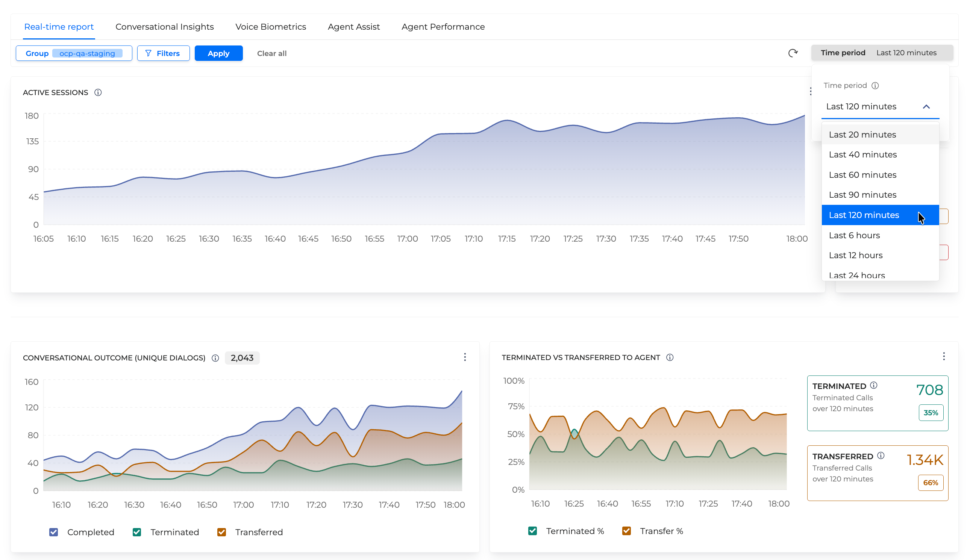Click the refresh report icon

coord(793,53)
